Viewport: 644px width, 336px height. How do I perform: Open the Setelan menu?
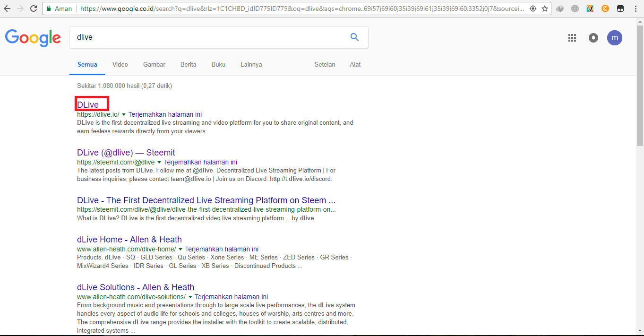(325, 64)
